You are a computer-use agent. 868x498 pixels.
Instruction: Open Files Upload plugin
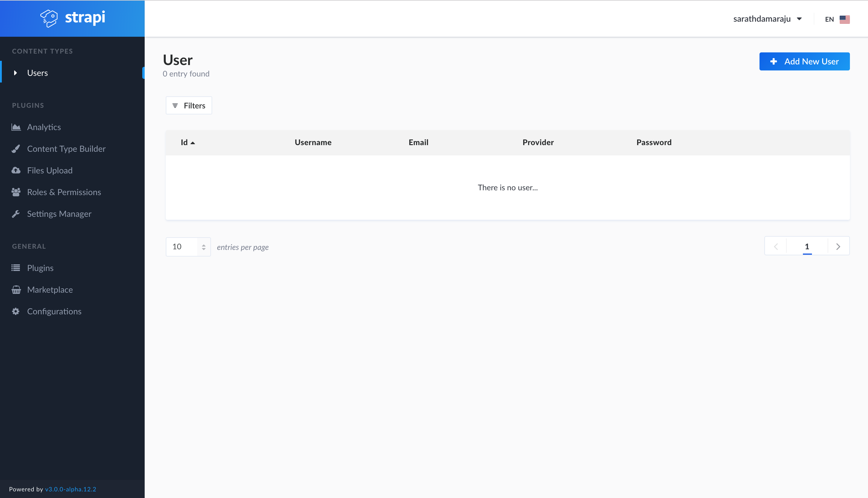coord(49,170)
